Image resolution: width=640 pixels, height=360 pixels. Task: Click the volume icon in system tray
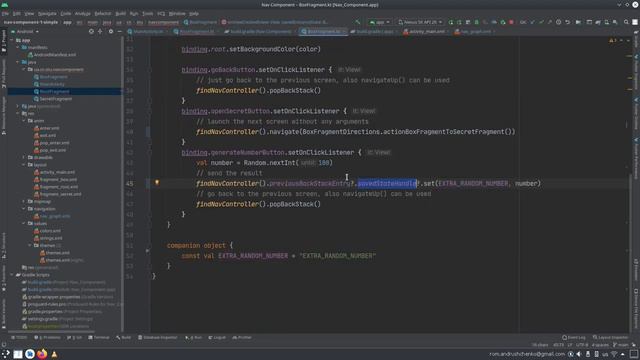pos(579,354)
